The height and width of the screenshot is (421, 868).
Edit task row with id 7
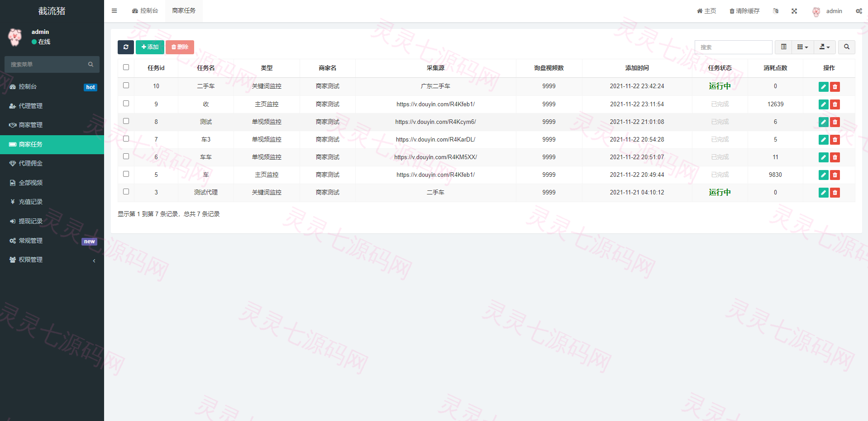tap(823, 140)
